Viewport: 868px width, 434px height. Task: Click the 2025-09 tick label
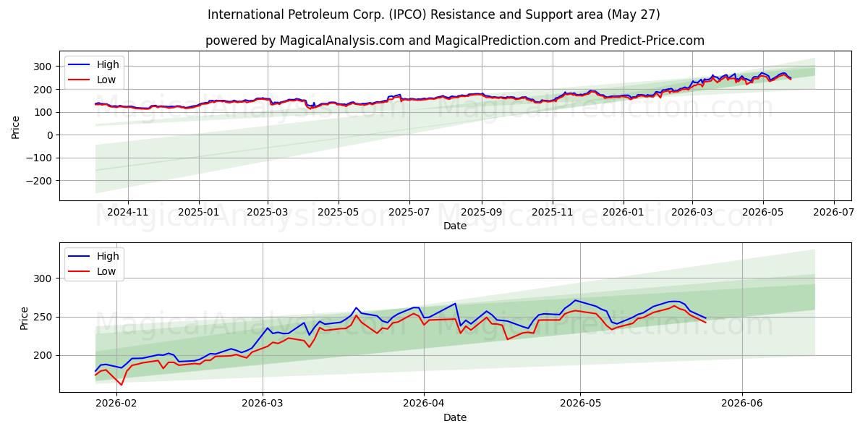click(481, 213)
